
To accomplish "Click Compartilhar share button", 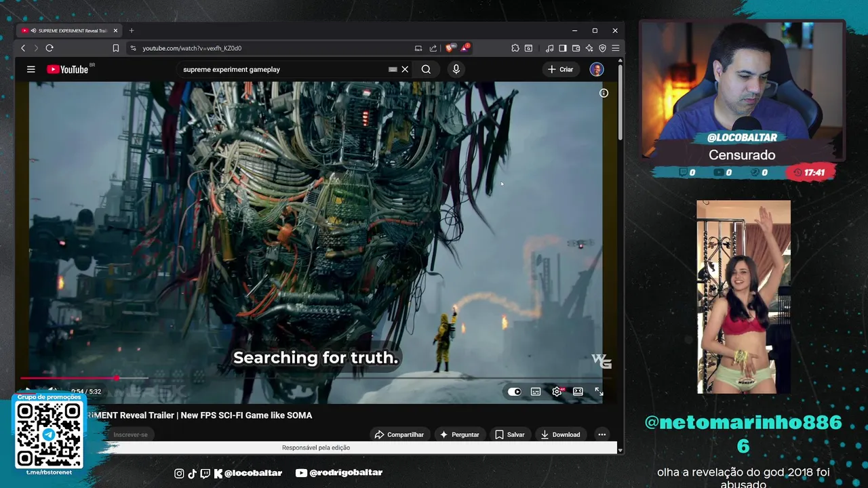I will [x=399, y=434].
